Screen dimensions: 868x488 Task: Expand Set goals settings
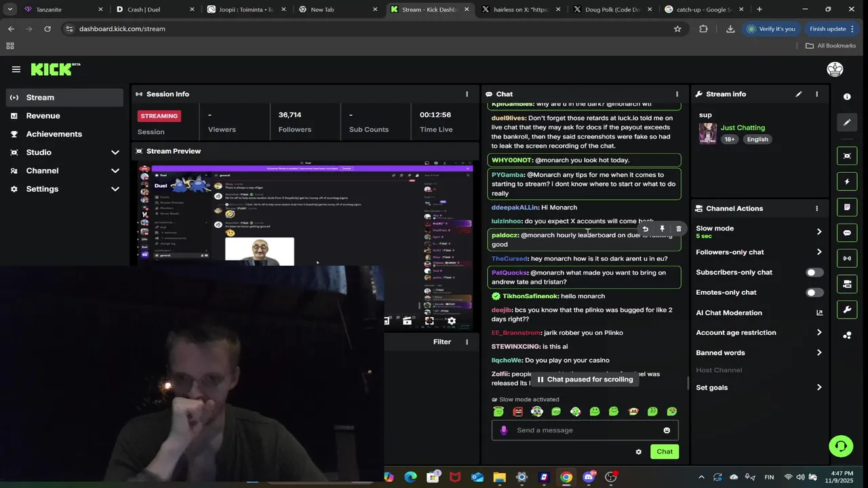tap(819, 388)
